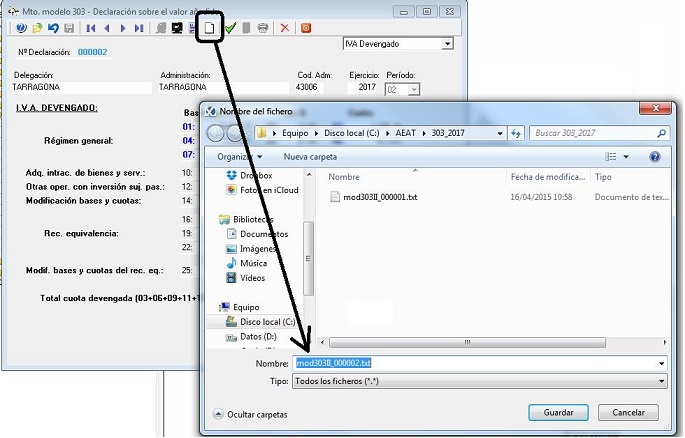Click the red X delete icon

click(285, 28)
